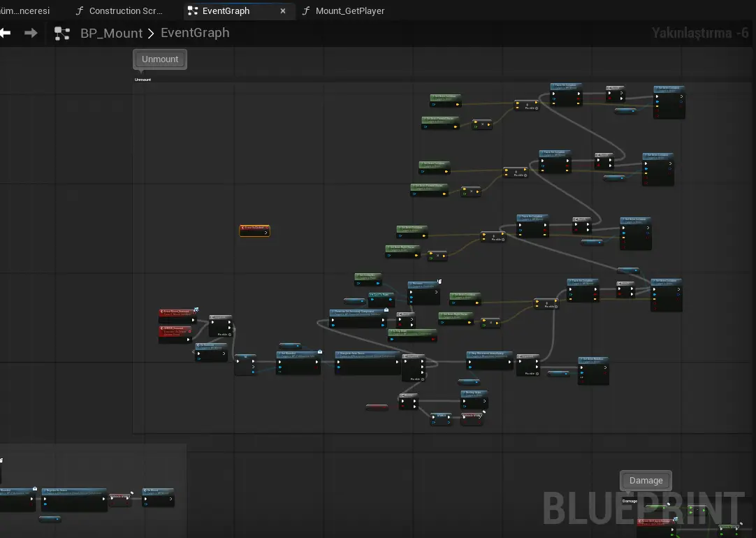Switch to the Construction Script tab
This screenshot has height=538, width=756.
(x=125, y=11)
